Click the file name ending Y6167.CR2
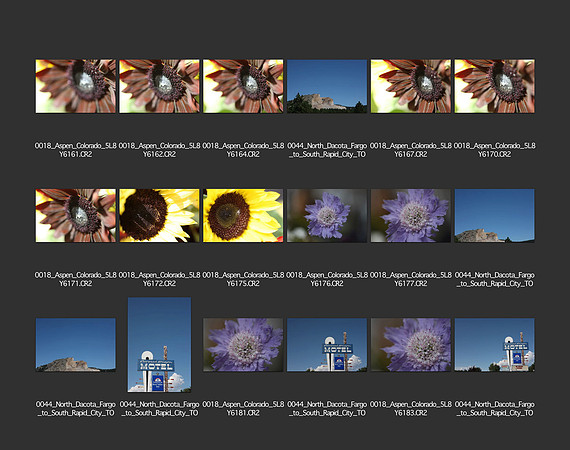570x450 pixels. pos(411,150)
